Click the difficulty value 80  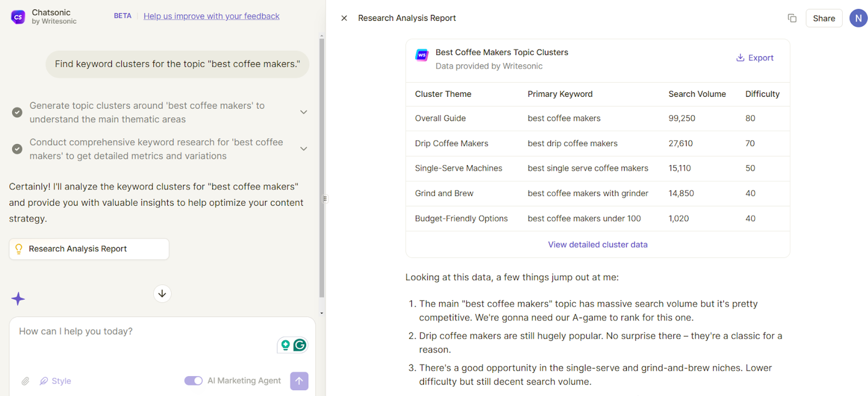click(750, 118)
